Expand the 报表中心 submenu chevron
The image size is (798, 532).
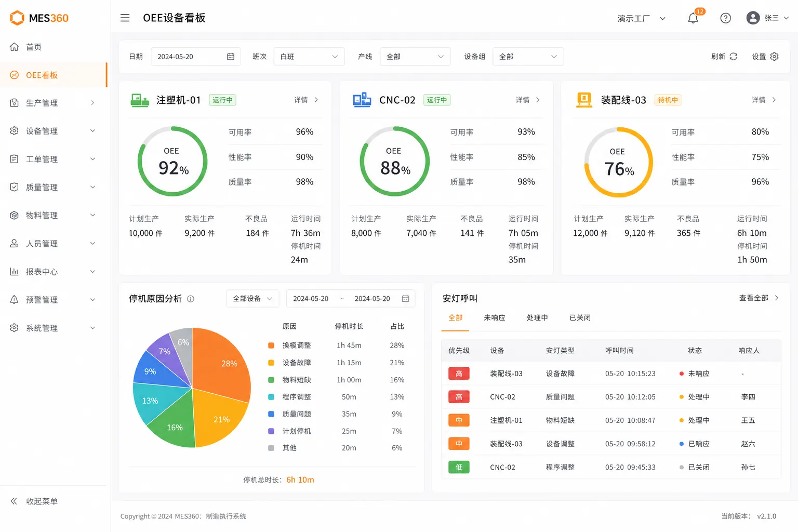coord(93,271)
